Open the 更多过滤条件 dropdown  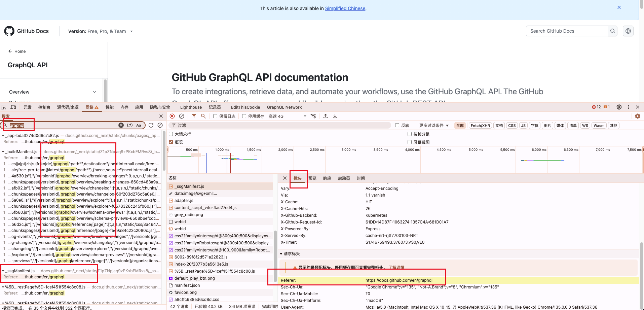point(434,126)
